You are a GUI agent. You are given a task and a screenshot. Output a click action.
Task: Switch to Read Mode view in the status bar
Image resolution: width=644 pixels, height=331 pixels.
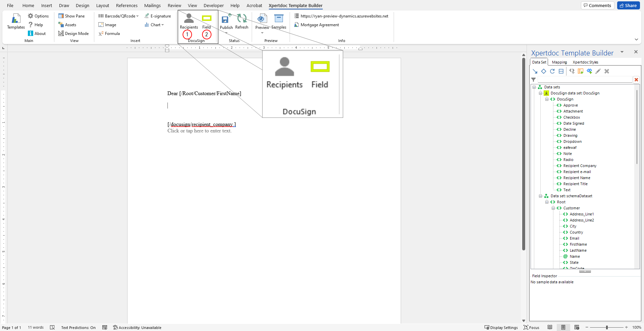550,327
